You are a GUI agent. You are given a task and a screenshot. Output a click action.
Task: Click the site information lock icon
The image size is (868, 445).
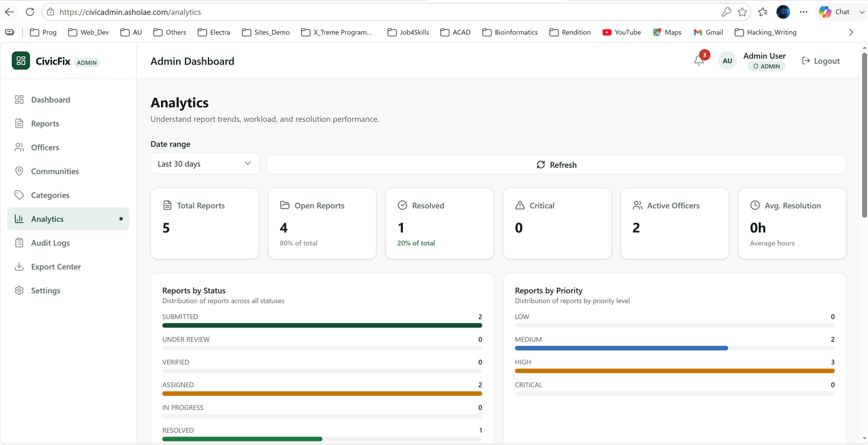(51, 12)
